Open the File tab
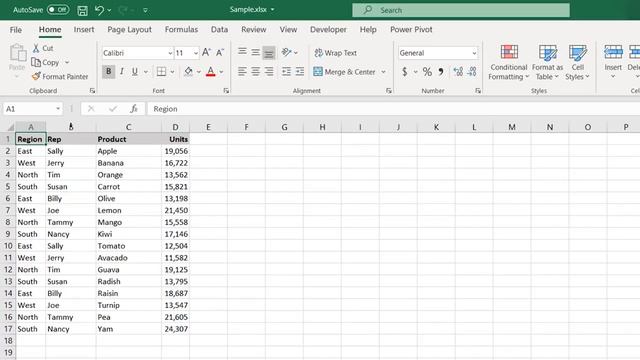 pos(16,29)
